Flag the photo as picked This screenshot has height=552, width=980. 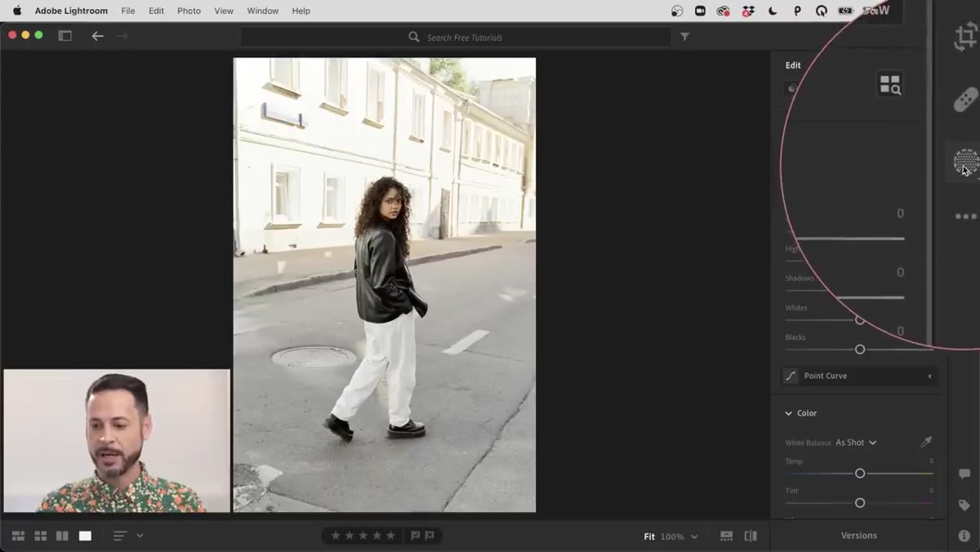click(x=416, y=536)
